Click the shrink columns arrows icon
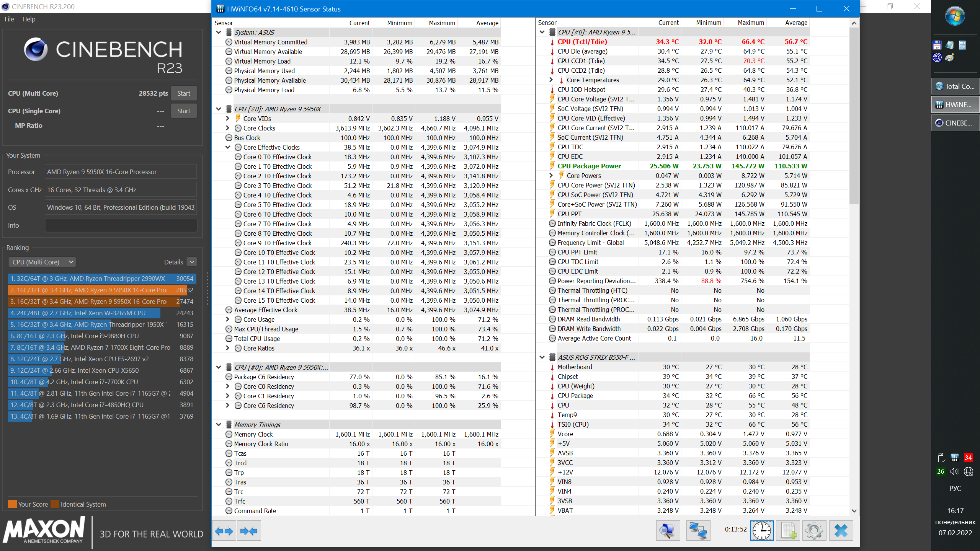 click(249, 531)
